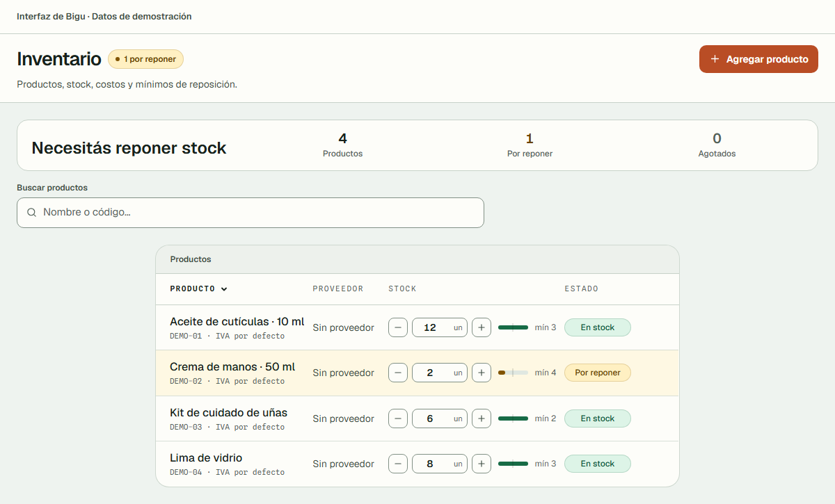Click stock level bar for Aceite de cutículas
835x504 pixels.
[513, 327]
